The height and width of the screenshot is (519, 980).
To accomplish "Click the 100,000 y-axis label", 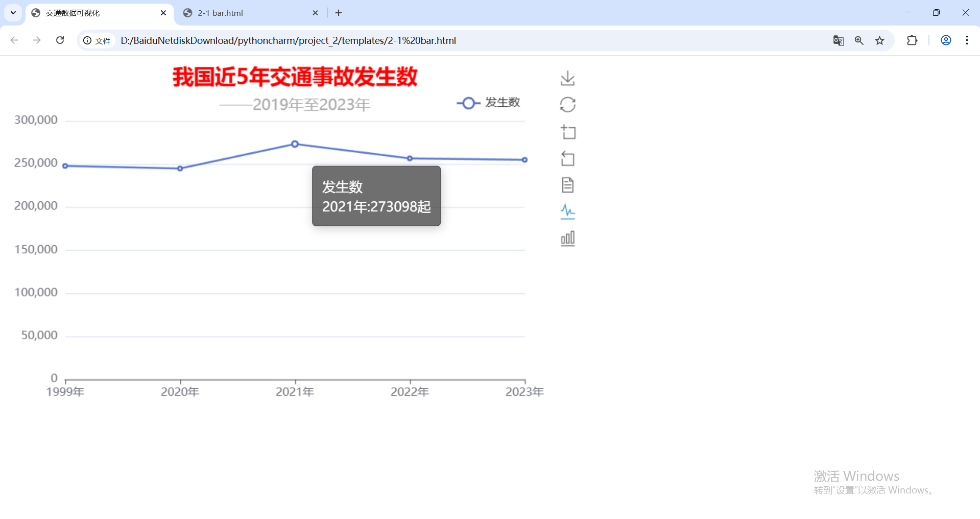I will (36, 292).
